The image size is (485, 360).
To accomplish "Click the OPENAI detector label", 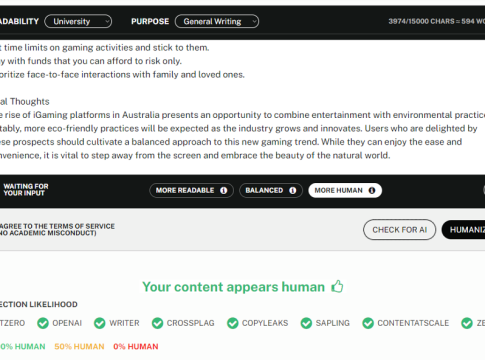I will coord(67,323).
